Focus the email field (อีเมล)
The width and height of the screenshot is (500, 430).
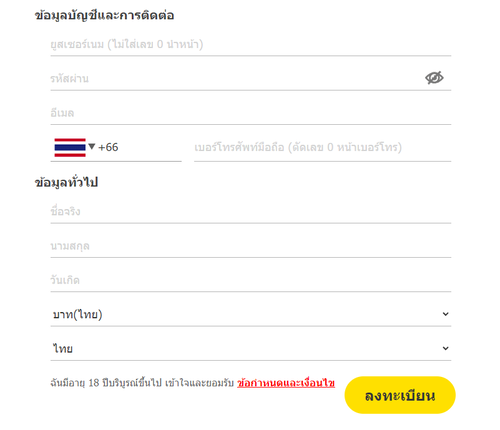click(251, 113)
